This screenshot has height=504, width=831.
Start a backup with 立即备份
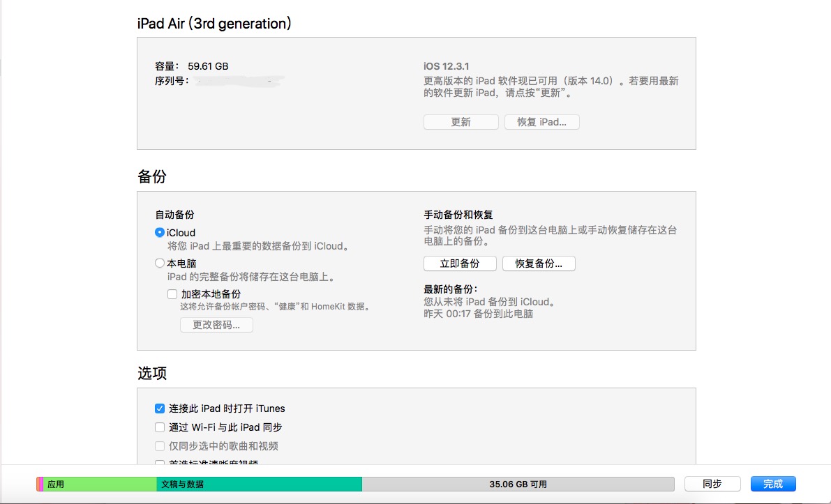click(x=460, y=264)
